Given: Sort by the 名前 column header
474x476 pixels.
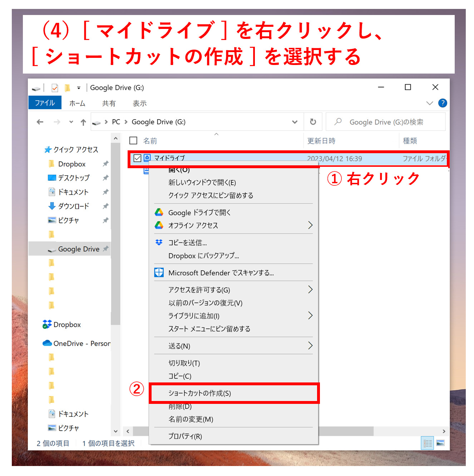Looking at the screenshot, I should 150,141.
